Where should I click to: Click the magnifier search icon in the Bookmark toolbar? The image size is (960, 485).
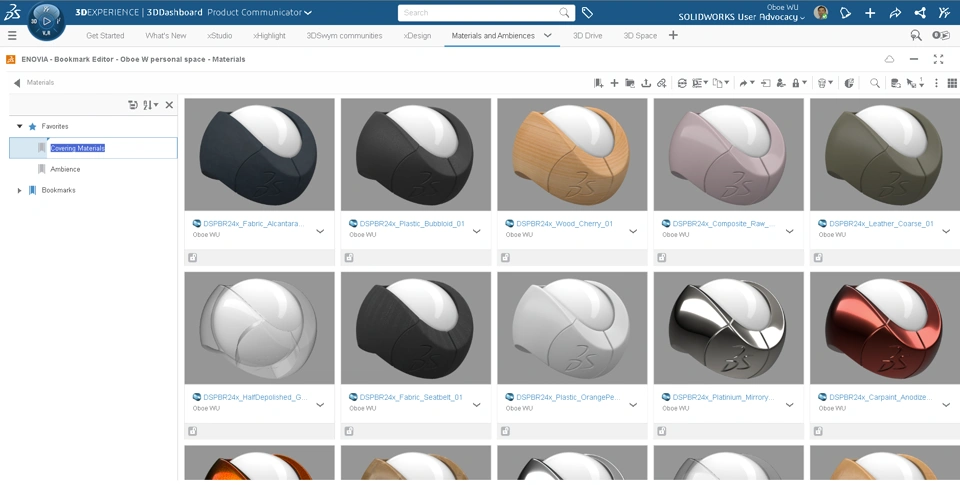[x=875, y=83]
